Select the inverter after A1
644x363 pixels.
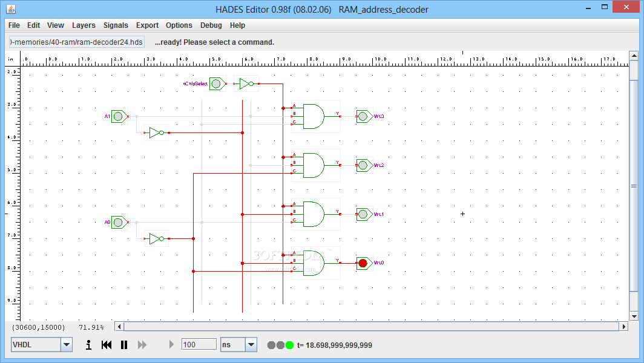pyautogui.click(x=157, y=132)
